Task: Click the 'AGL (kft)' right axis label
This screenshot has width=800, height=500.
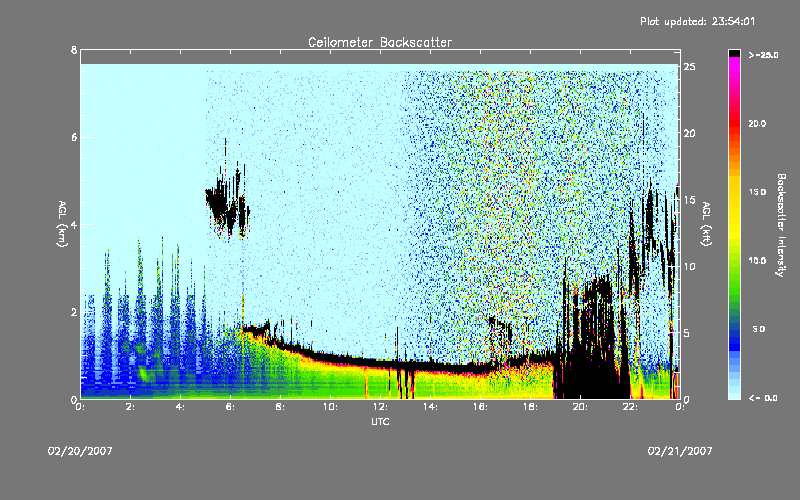Action: click(x=706, y=224)
